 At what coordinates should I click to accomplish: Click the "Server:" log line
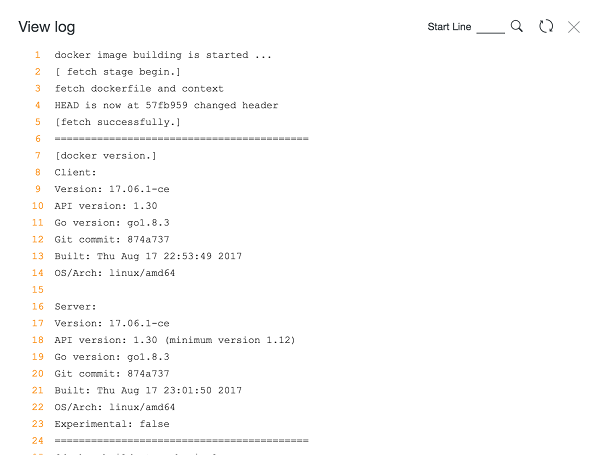76,306
